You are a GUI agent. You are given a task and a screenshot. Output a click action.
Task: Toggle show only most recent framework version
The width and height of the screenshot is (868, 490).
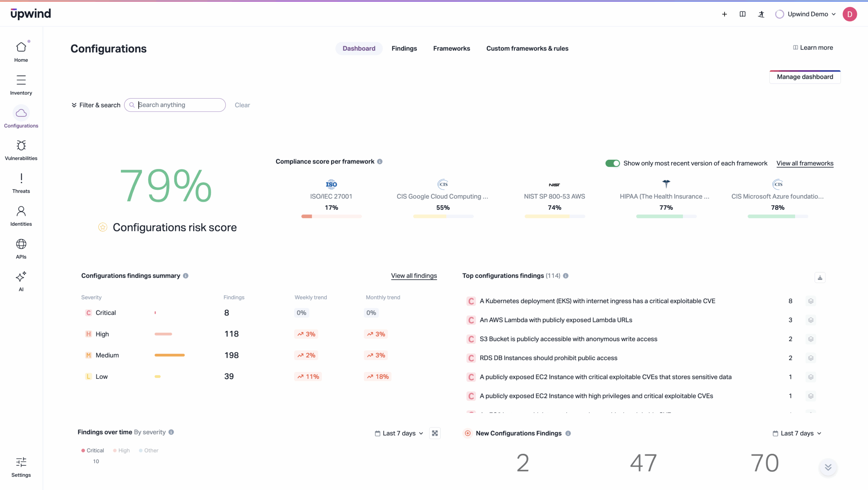click(612, 164)
